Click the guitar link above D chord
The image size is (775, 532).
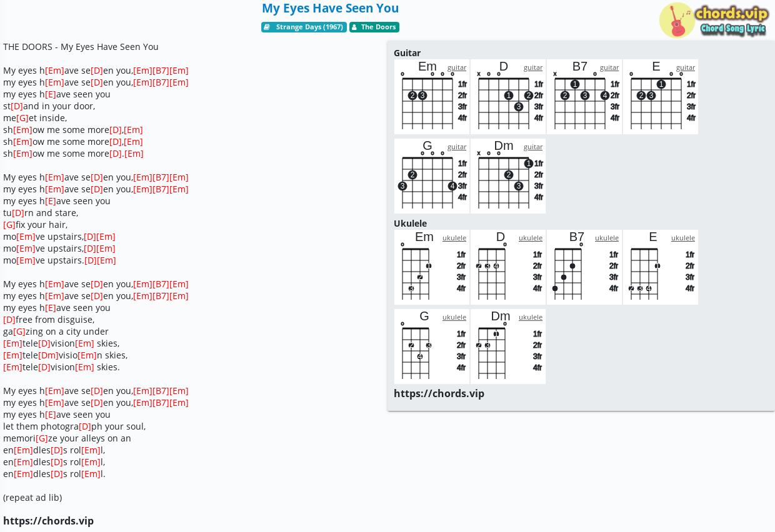click(533, 67)
